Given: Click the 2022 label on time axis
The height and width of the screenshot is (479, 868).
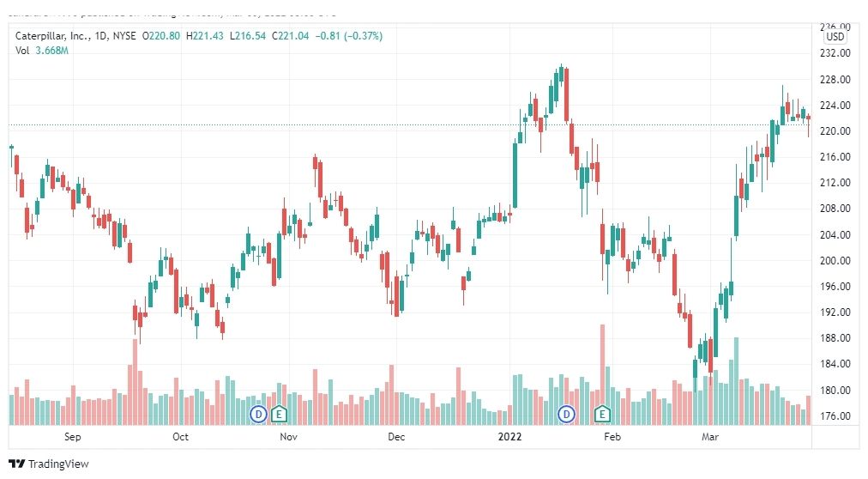Looking at the screenshot, I should pos(509,437).
